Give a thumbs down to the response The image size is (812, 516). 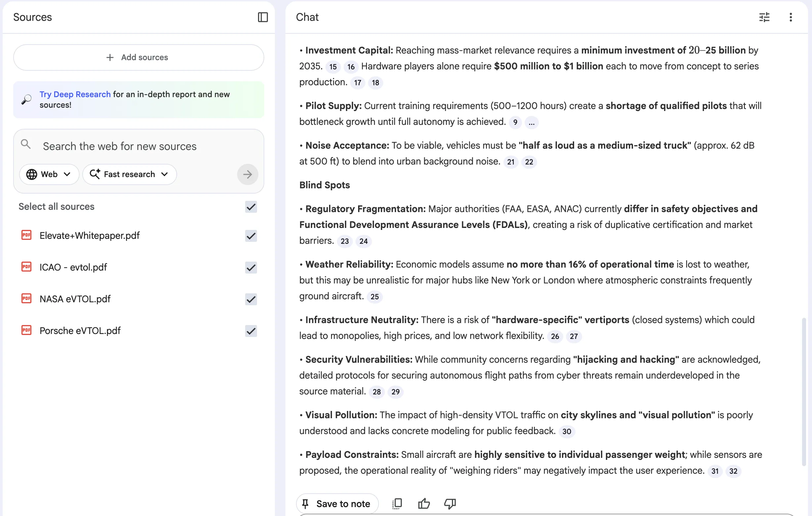point(450,503)
